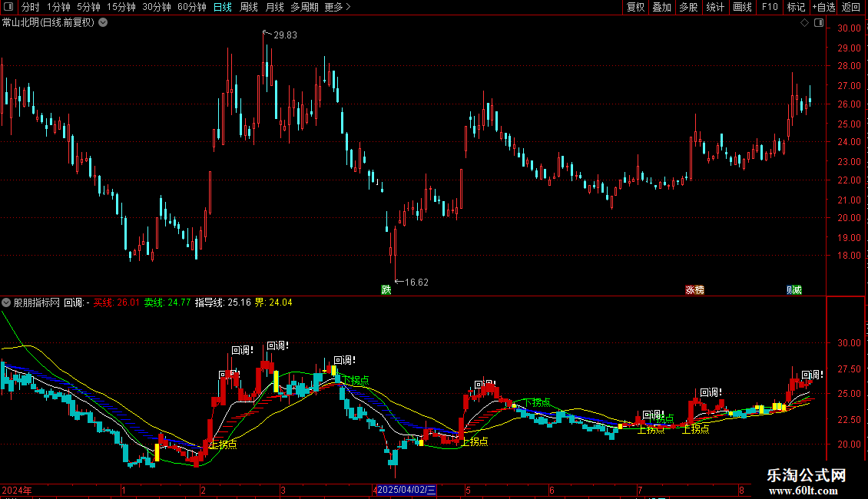Switch to the 周线 weekly tab
The image size is (868, 499).
pyautogui.click(x=249, y=7)
